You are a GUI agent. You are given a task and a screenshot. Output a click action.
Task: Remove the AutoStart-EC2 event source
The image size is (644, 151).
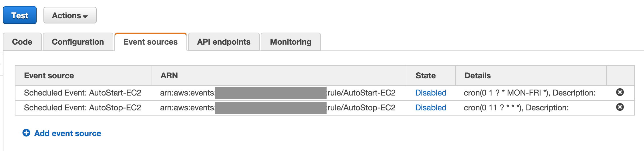(620, 92)
